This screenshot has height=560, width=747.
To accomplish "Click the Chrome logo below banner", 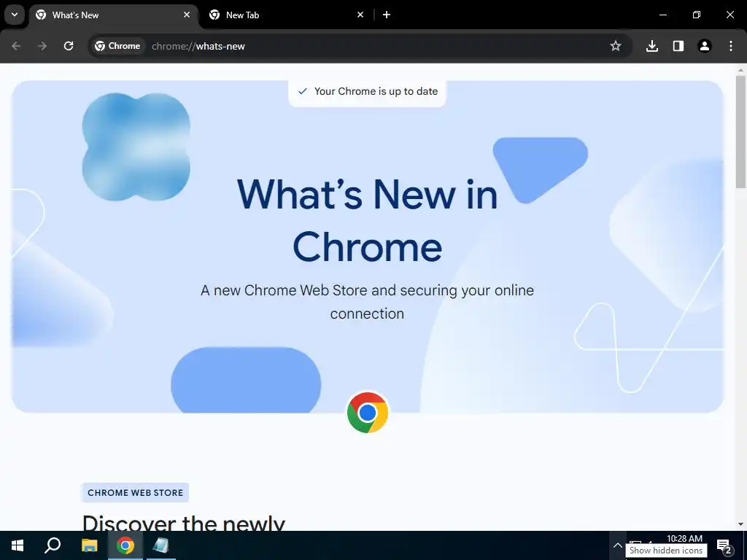I will 368,413.
